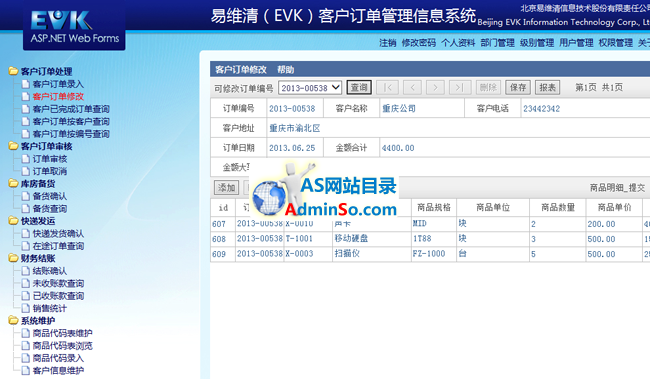Open 未收账款查询
The height and width of the screenshot is (379, 650).
[58, 283]
